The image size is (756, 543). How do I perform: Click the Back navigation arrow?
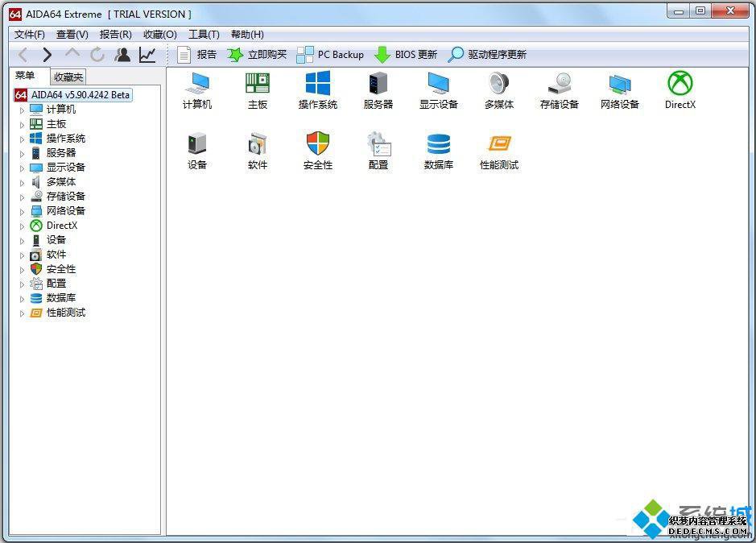click(x=23, y=55)
